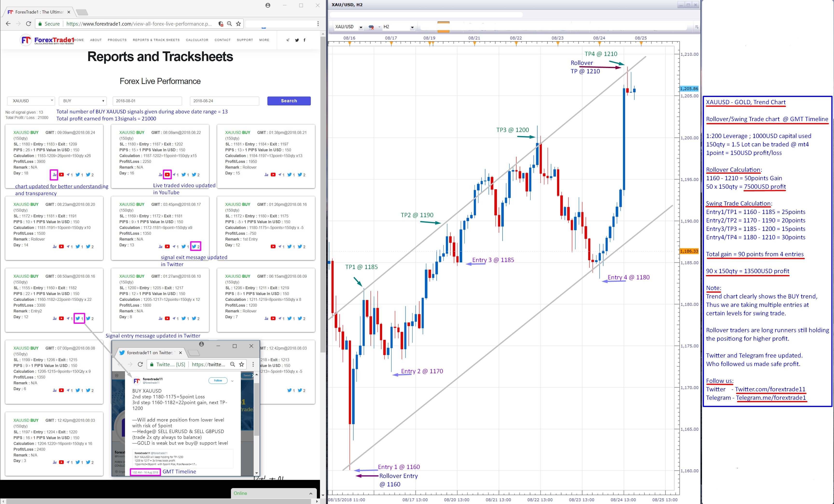Image resolution: width=834 pixels, height=504 pixels.
Task: Open Chrome menu in ForexTrade1 window
Action: [x=318, y=24]
